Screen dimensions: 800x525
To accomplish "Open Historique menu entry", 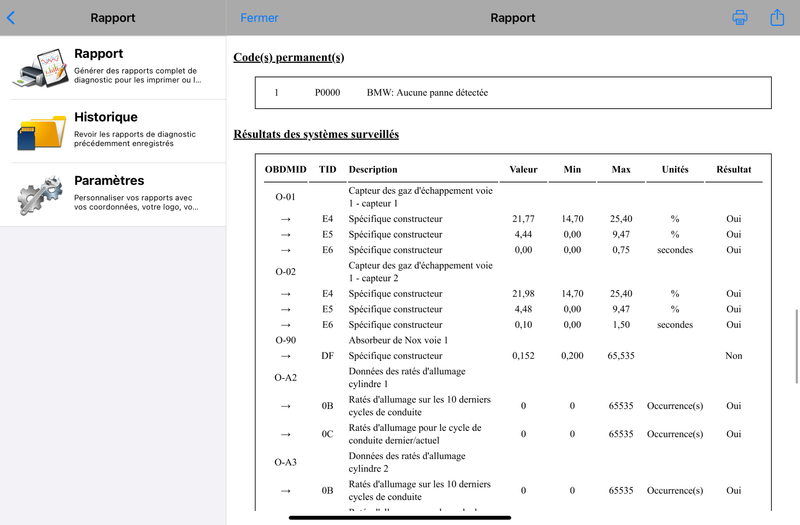I will click(113, 131).
